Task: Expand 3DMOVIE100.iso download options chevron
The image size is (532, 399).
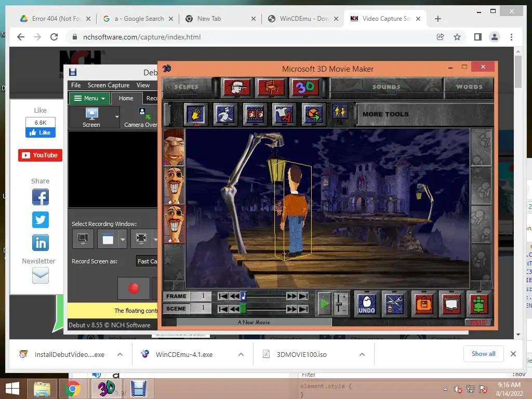Action: tap(362, 354)
